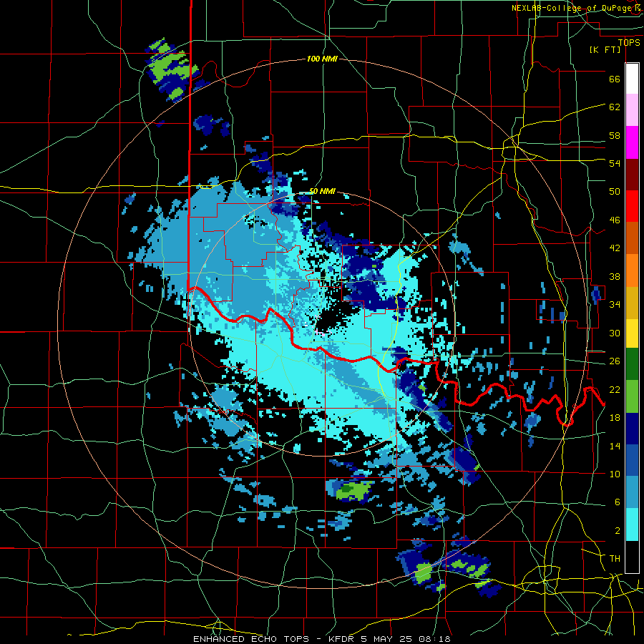Screen dimensions: 644x644
Task: Click the TH threshold label
Action: click(615, 558)
